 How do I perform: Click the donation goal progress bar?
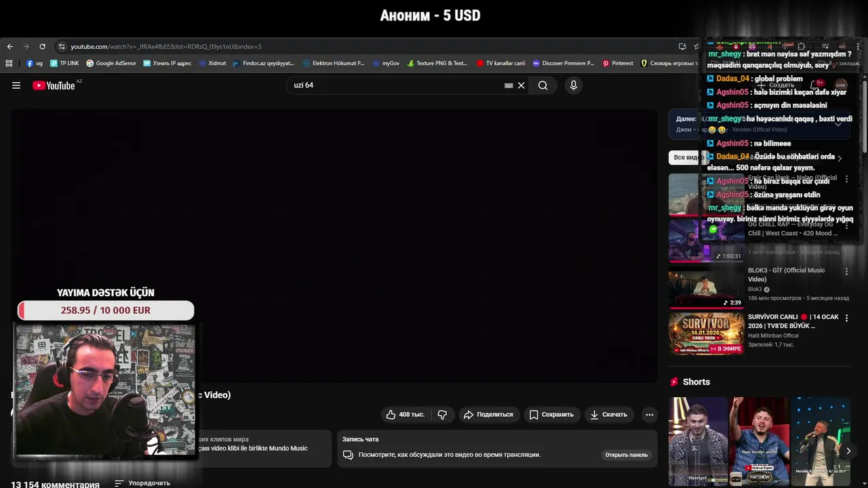(x=106, y=310)
